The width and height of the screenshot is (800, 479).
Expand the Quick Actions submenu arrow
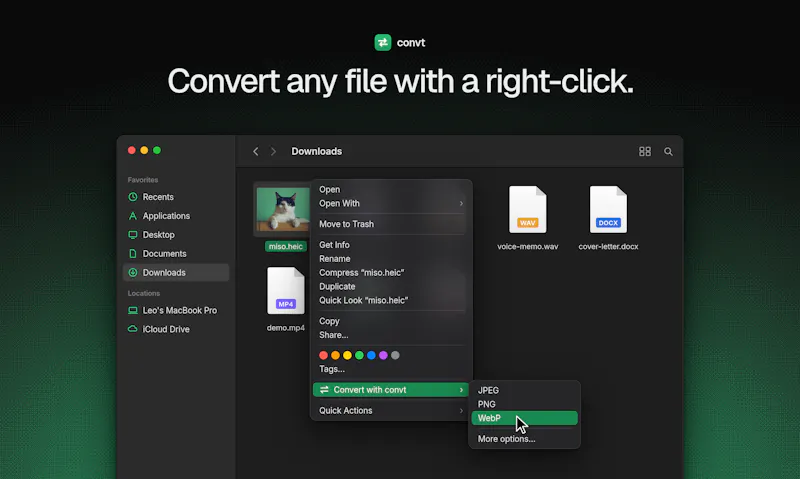[x=461, y=411]
